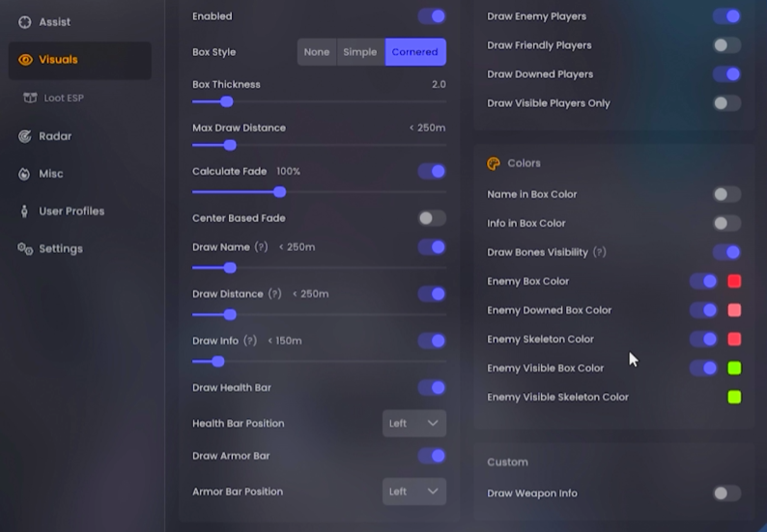This screenshot has width=767, height=532.
Task: Click the help (?) next to Draw Name
Action: 261,247
